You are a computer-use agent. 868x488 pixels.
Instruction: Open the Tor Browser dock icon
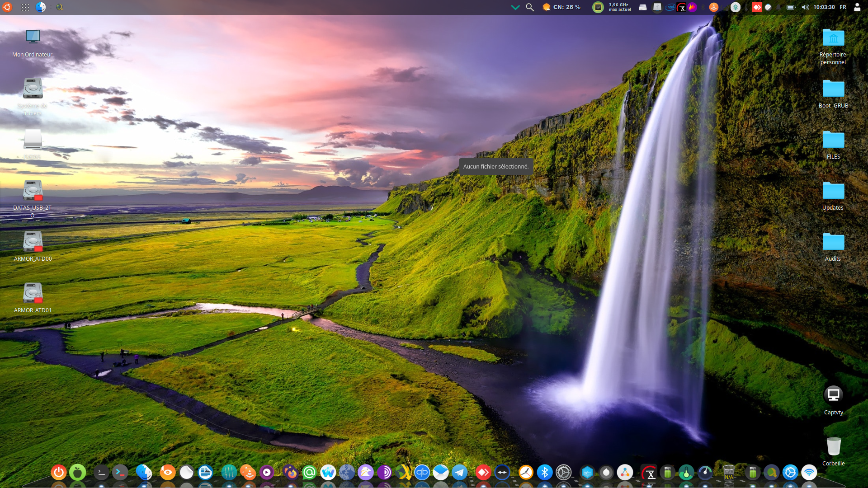click(385, 473)
